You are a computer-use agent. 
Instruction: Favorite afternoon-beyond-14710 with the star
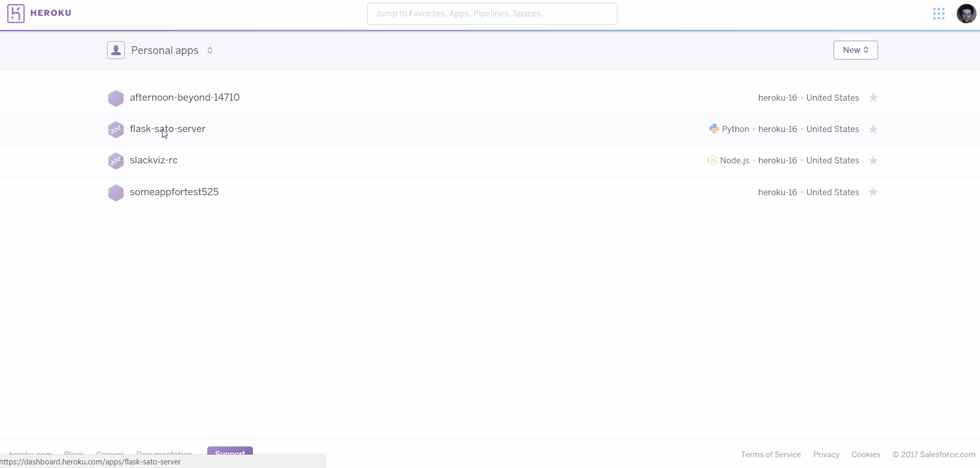tap(873, 98)
